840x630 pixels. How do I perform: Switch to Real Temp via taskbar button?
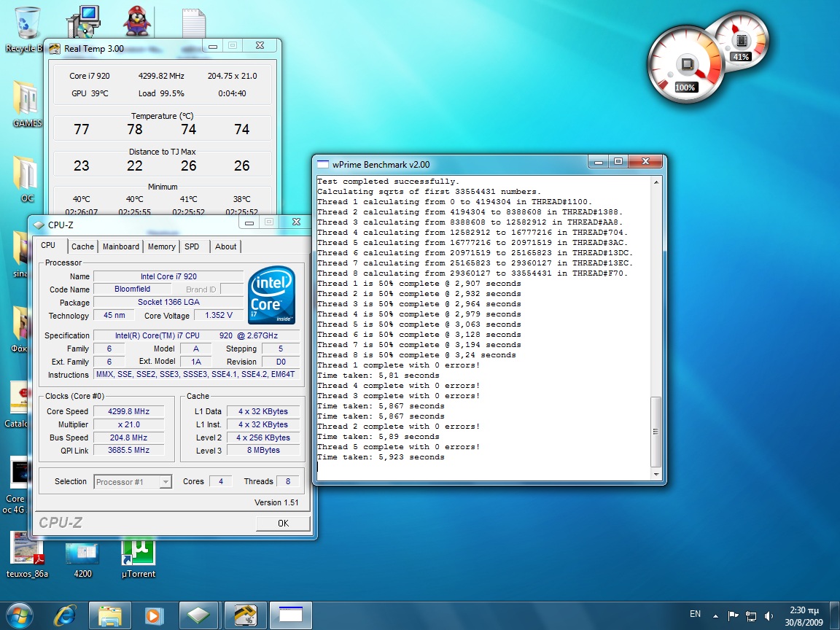pyautogui.click(x=245, y=615)
